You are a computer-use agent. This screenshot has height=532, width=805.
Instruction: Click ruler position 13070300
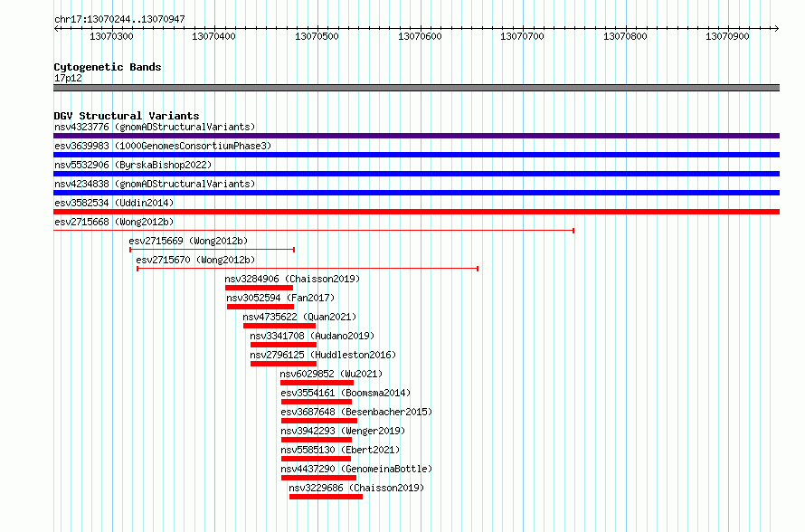(x=111, y=36)
